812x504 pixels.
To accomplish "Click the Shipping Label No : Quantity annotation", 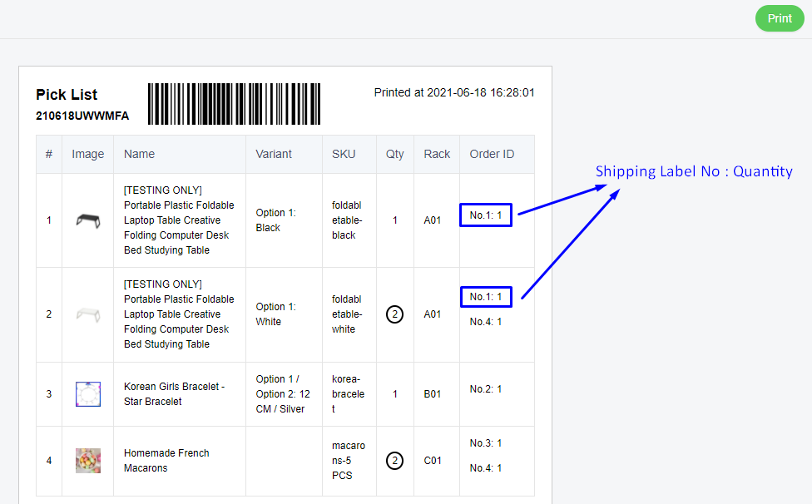I will 694,171.
